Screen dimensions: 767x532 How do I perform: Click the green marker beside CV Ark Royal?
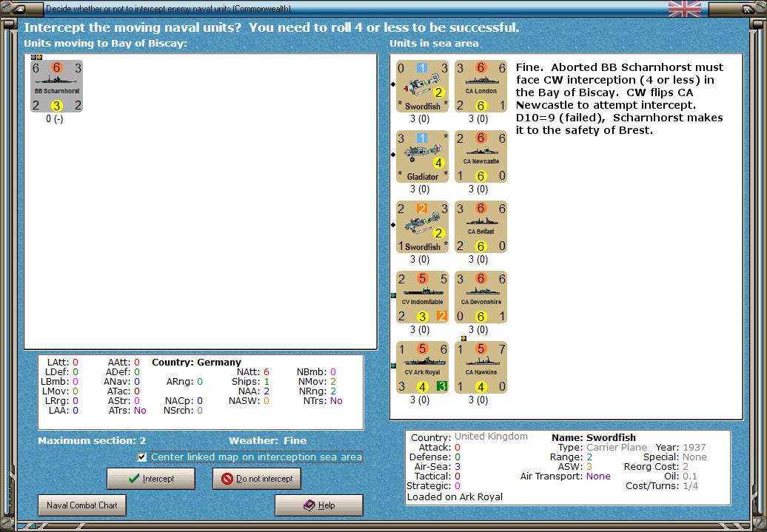(393, 366)
